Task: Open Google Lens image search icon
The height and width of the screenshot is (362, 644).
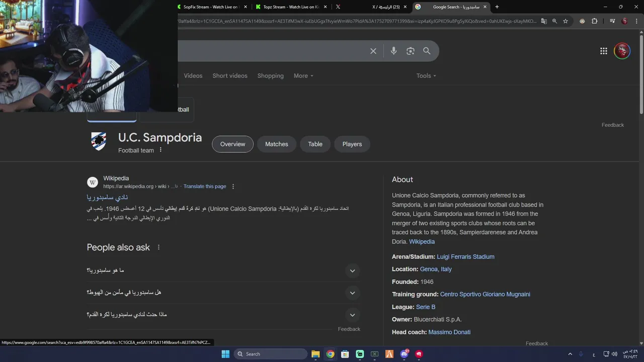Action: tap(411, 51)
